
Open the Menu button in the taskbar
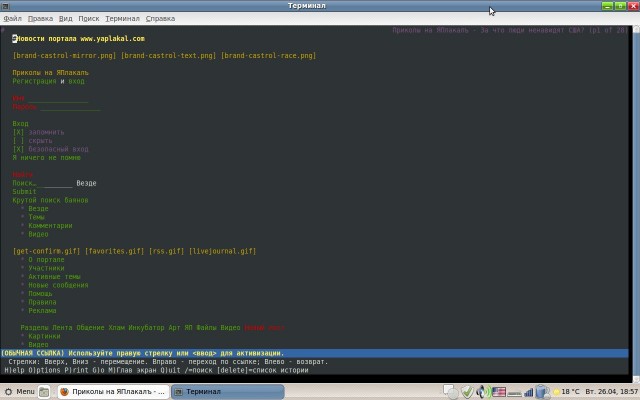click(20, 391)
